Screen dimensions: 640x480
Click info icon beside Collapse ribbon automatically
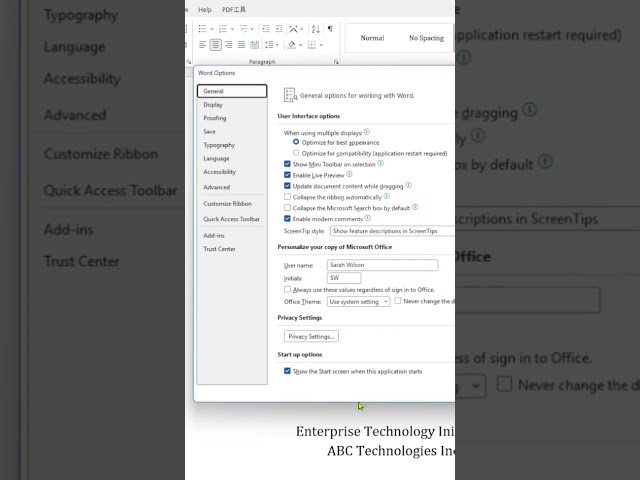[387, 196]
